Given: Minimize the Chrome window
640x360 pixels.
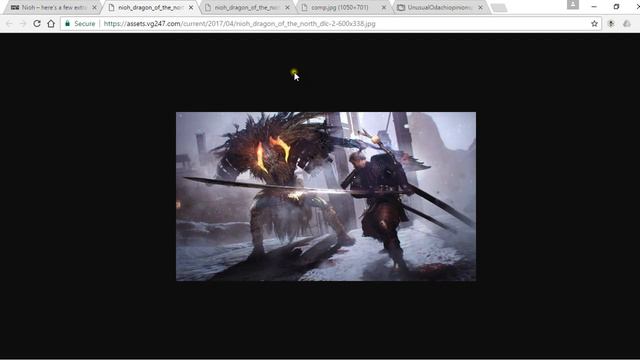Looking at the screenshot, I should (x=594, y=7).
